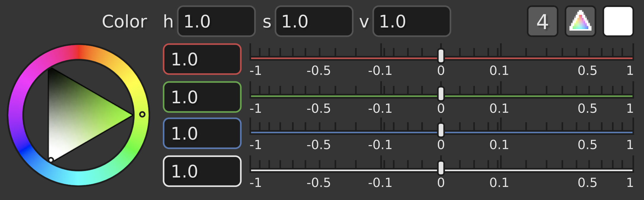The image size is (644, 200).
Task: Click the green-bordered channel value field
Action: pyautogui.click(x=202, y=97)
